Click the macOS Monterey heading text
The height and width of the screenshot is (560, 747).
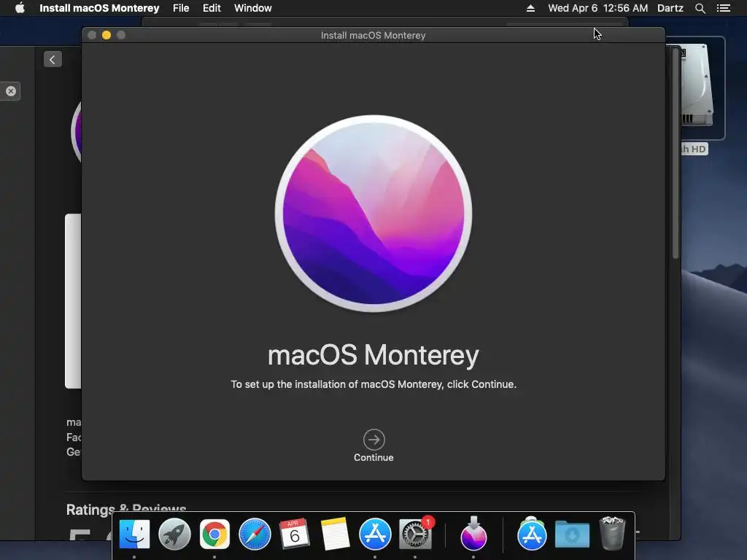tap(373, 355)
